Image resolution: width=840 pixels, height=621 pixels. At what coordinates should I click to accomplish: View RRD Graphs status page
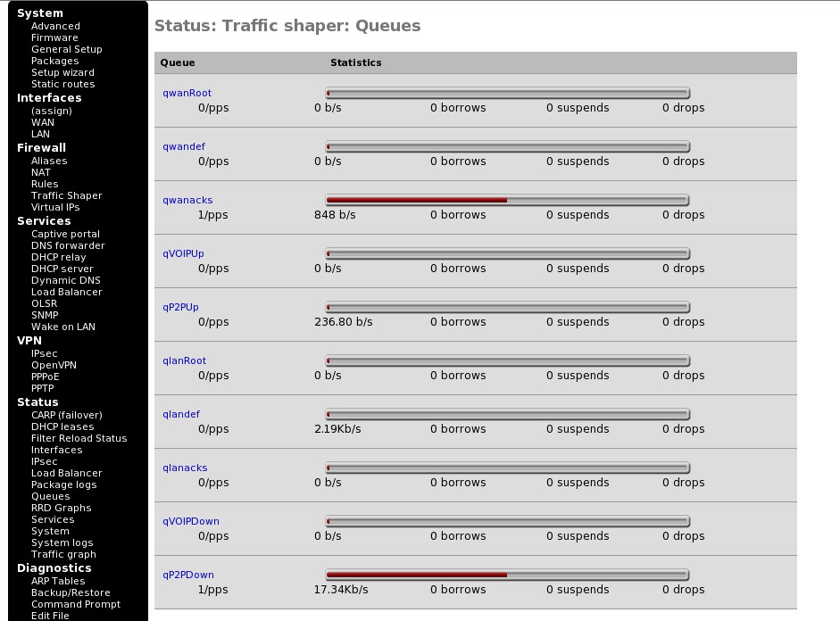[61, 508]
